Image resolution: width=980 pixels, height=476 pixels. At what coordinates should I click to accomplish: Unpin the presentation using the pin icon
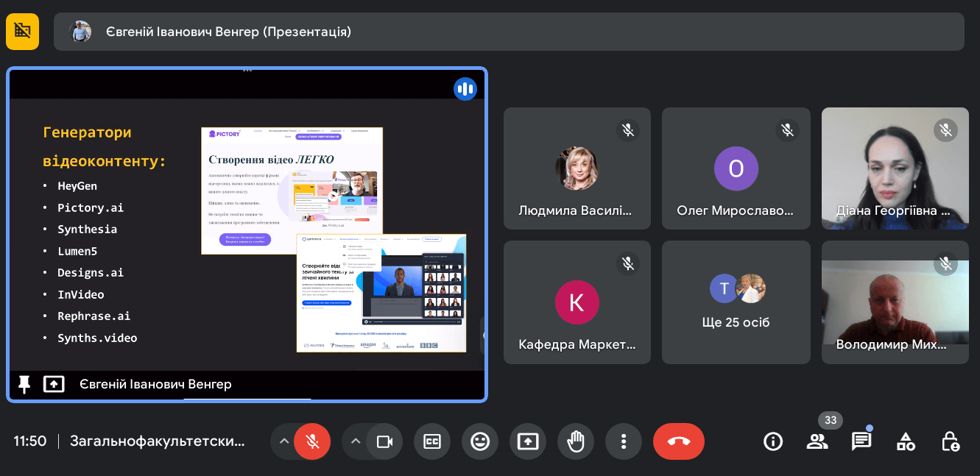(24, 384)
